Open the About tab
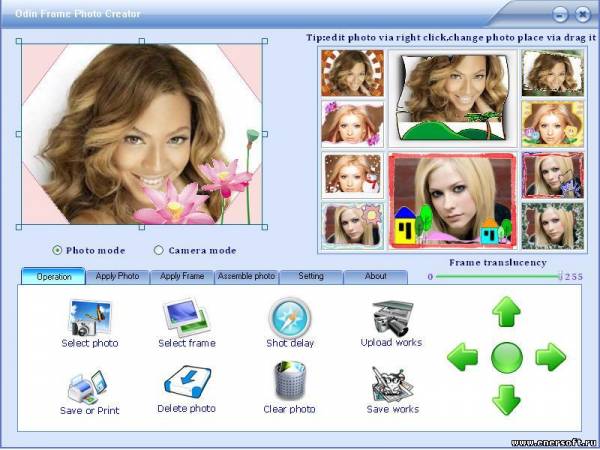Screen dimensions: 600x450 [x=375, y=276]
